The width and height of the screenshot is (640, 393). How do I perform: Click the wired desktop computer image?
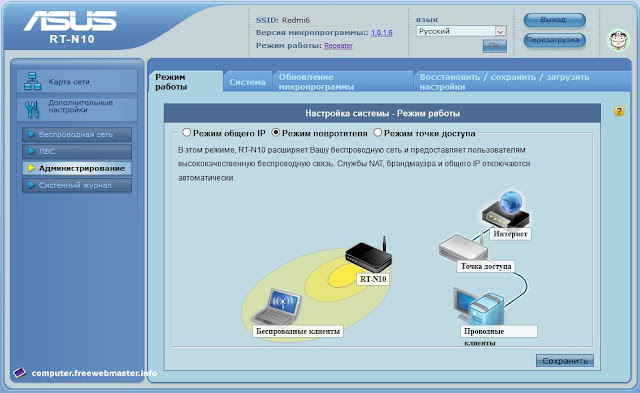point(479,306)
